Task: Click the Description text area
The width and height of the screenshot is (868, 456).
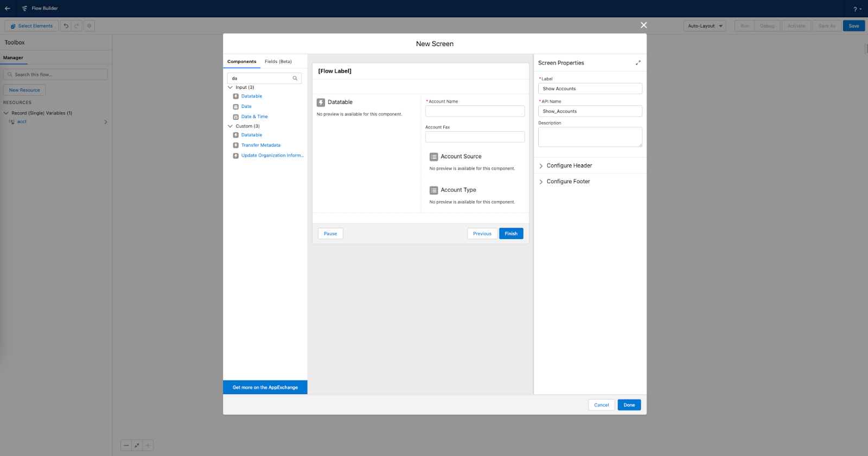Action: (x=590, y=137)
